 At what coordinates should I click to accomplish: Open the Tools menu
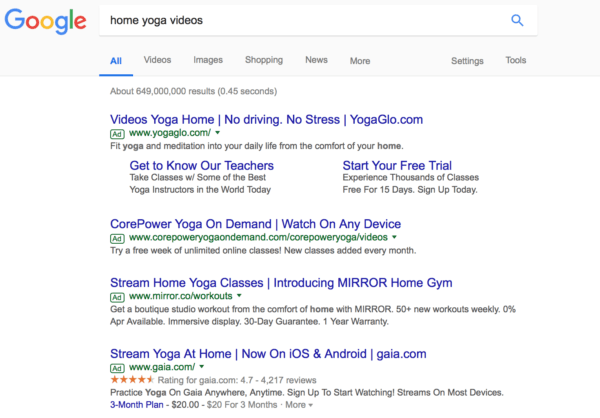click(x=515, y=60)
